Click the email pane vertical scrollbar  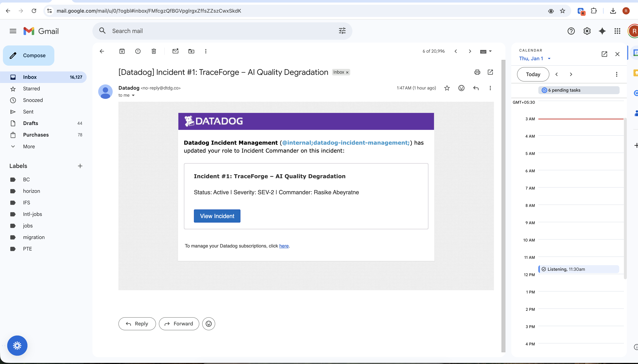[x=503, y=205]
